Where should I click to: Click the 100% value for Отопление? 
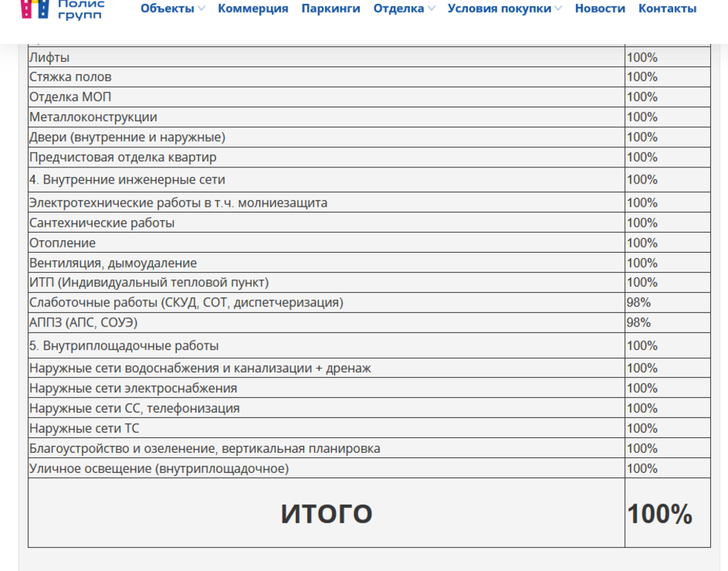click(x=642, y=243)
